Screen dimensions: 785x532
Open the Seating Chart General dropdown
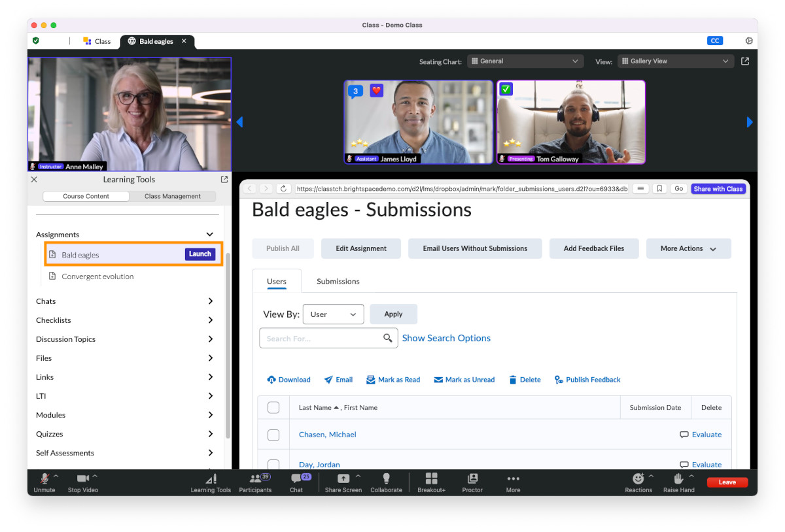[525, 61]
